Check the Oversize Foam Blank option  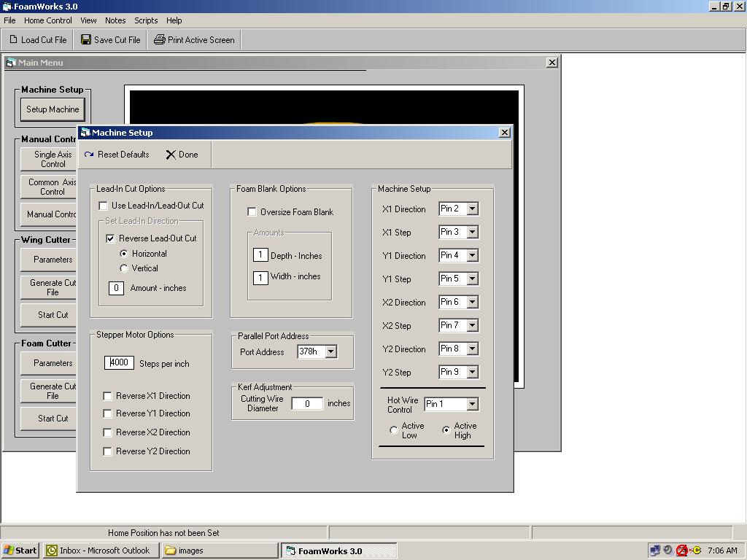pos(252,211)
